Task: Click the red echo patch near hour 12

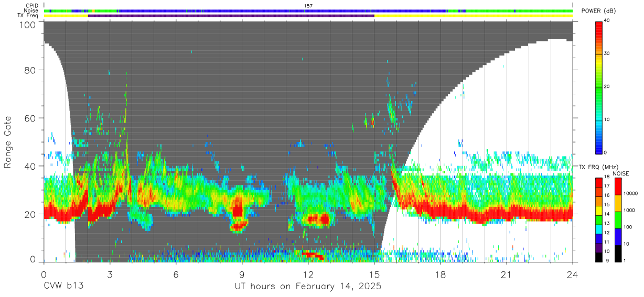Action: coord(313,255)
